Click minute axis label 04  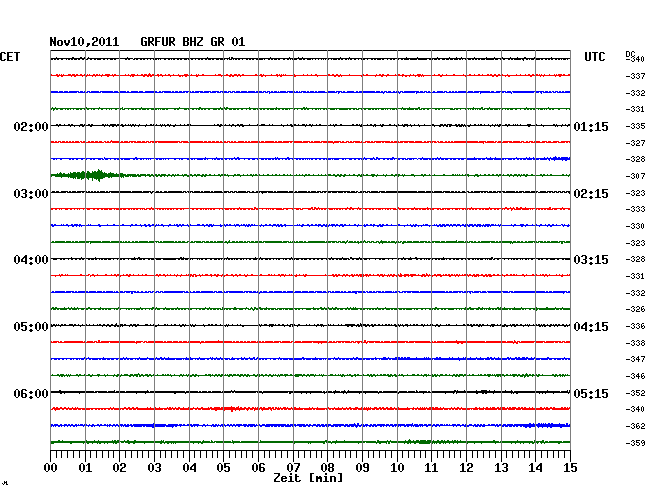point(189,468)
